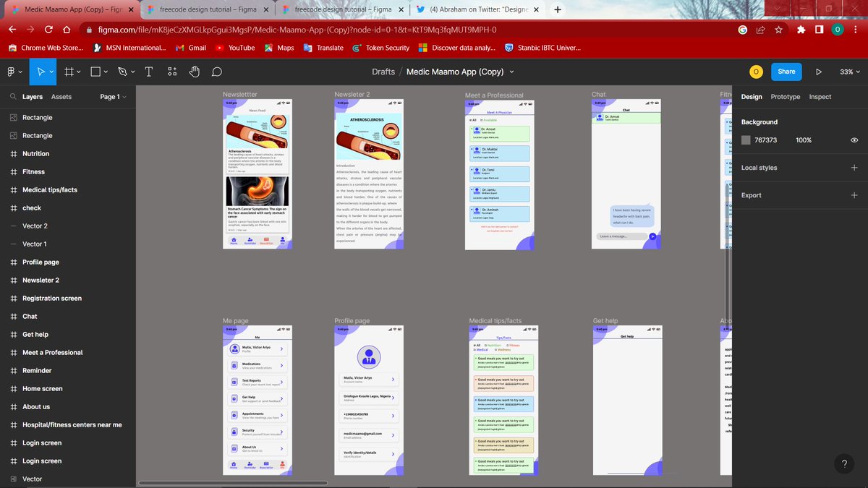Click the 100% background opacity field
The width and height of the screenshot is (868, 488).
(x=804, y=140)
